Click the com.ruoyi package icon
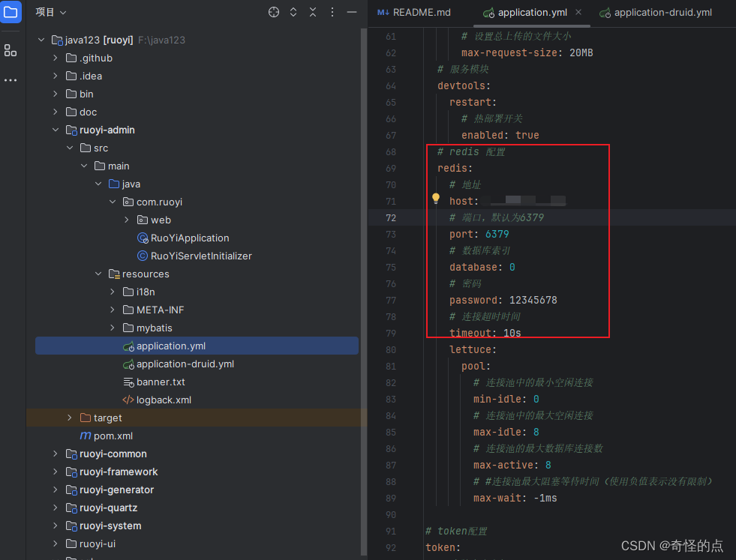 click(x=128, y=202)
